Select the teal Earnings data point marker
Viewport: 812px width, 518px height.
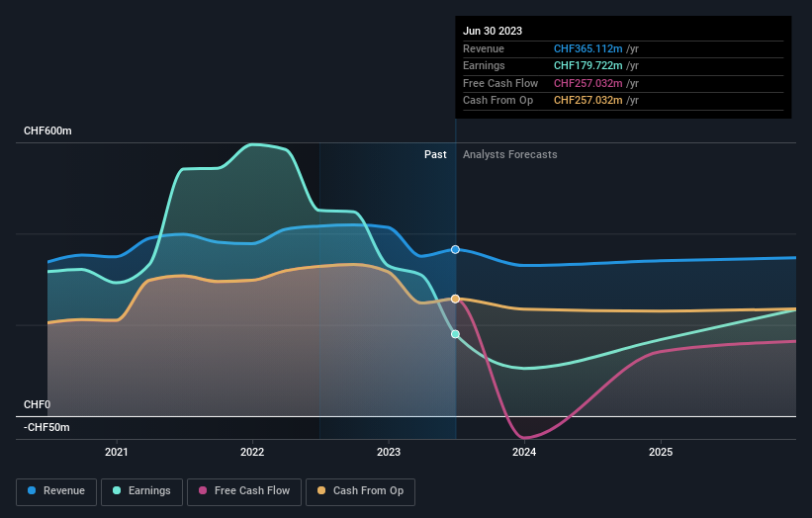pos(455,334)
